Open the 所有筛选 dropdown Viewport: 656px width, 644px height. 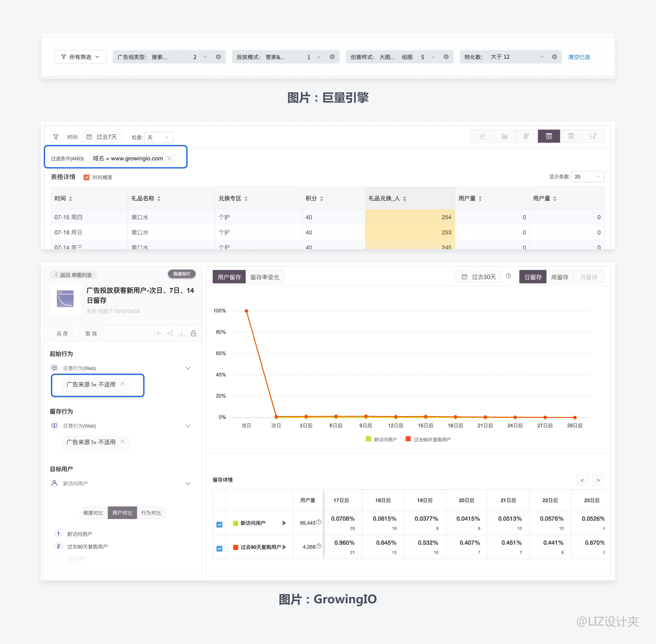click(x=80, y=57)
